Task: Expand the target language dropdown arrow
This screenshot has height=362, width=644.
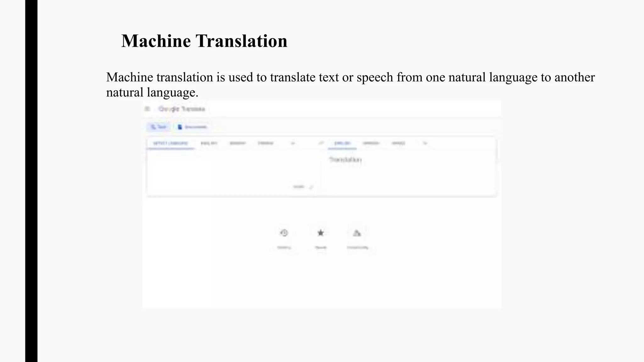Action: [425, 143]
